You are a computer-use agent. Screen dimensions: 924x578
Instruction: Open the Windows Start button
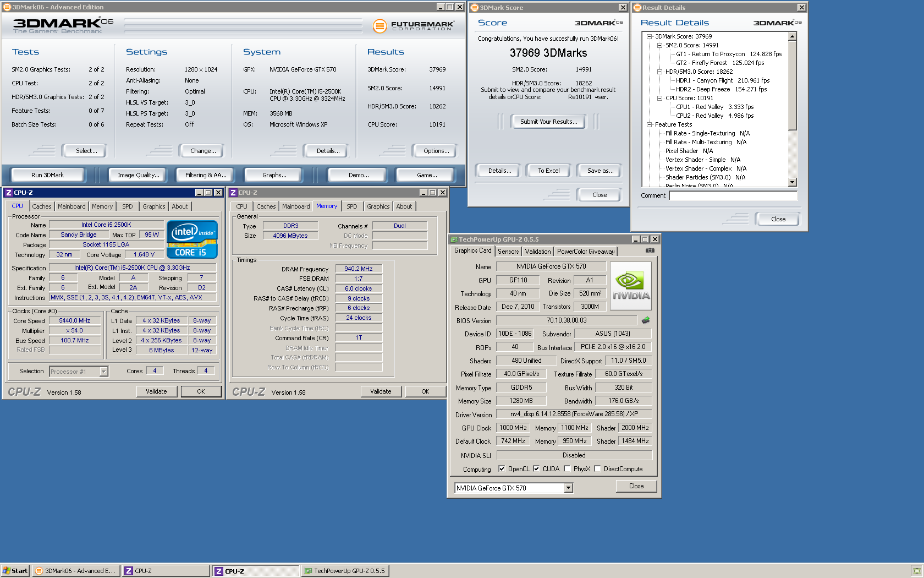(15, 571)
